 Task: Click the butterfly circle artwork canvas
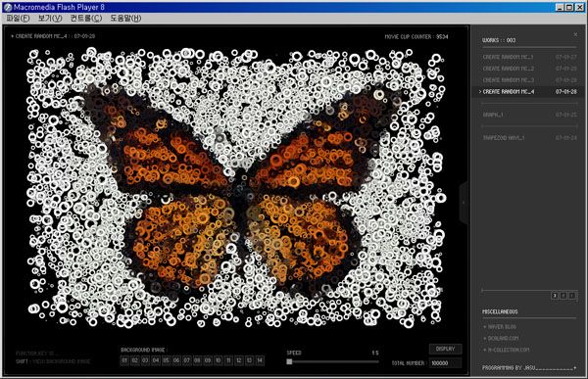pos(236,187)
